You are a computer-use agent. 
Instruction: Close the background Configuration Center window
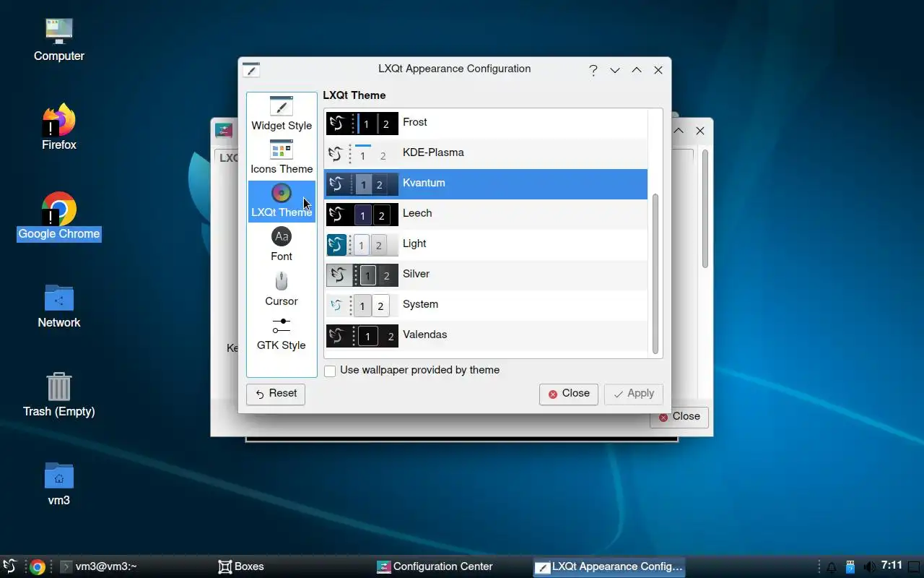click(x=700, y=131)
